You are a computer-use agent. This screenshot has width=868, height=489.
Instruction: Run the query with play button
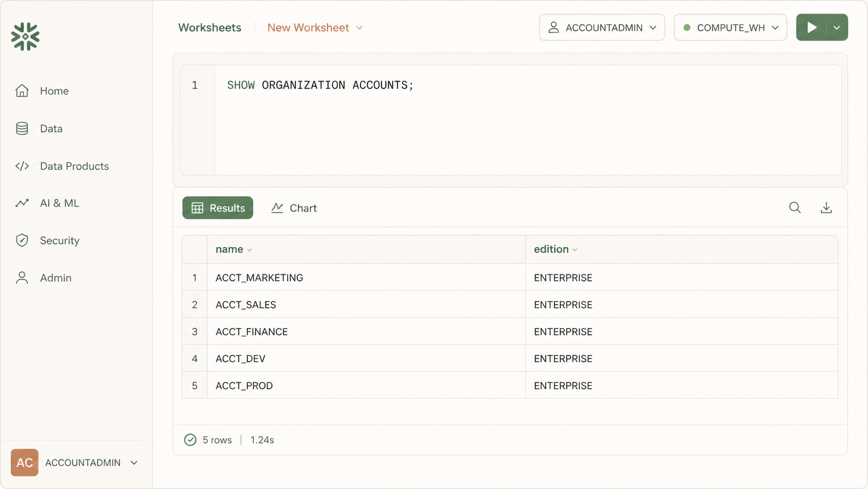[x=811, y=28]
